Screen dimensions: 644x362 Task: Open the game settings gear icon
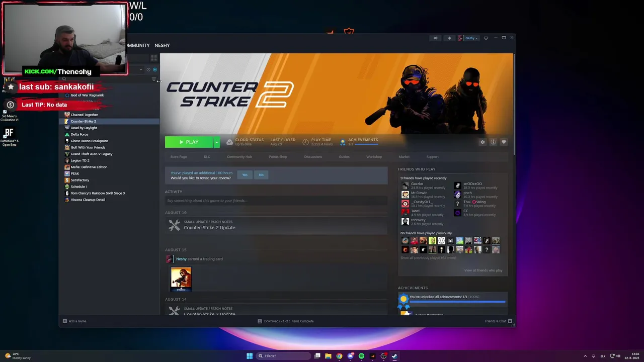coord(482,142)
